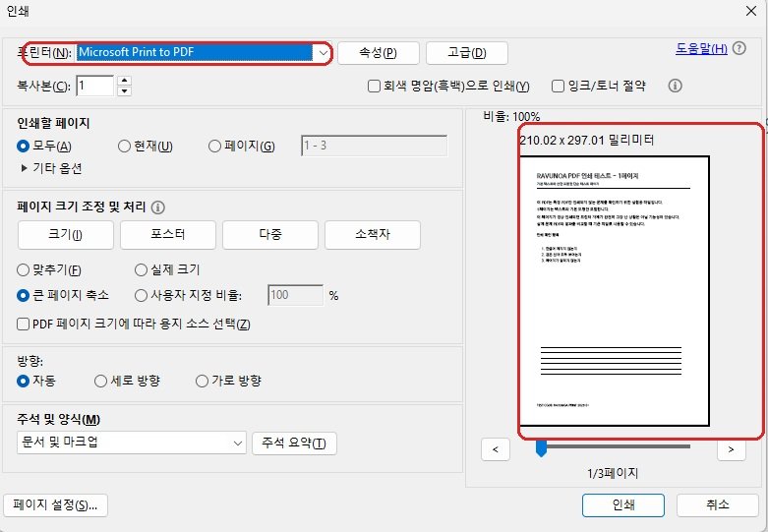
Task: Select the 자동 orientation radio button
Action: pos(23,381)
